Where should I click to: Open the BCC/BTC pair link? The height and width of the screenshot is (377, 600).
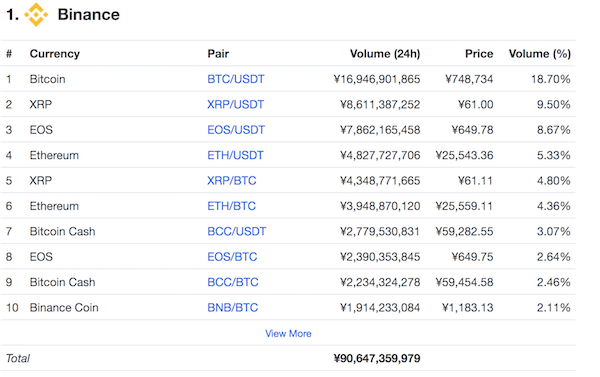click(233, 282)
